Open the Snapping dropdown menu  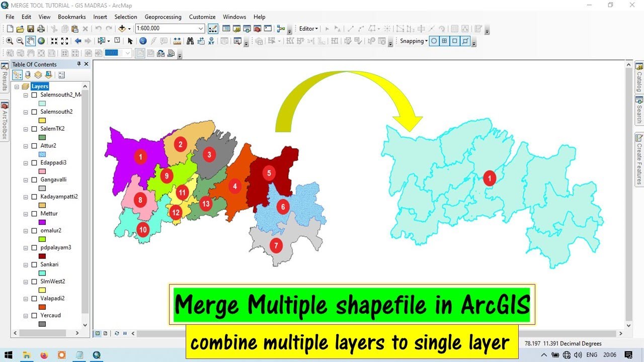(414, 41)
